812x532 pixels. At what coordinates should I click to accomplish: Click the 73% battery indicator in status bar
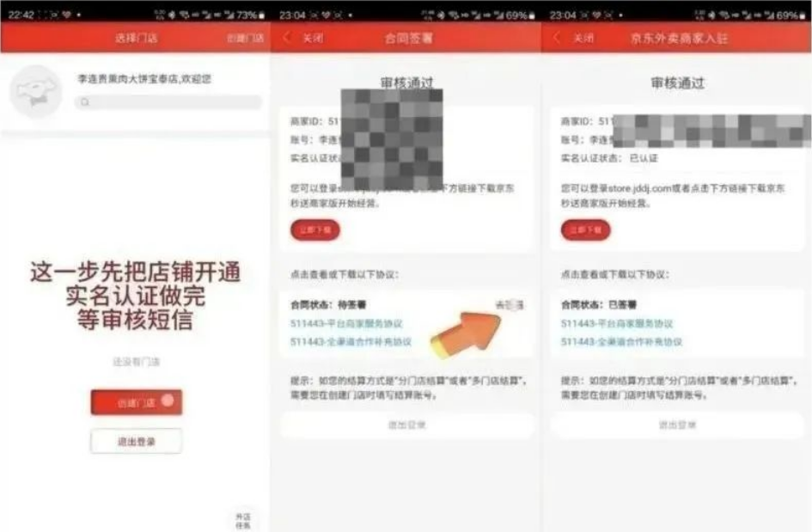(x=251, y=15)
